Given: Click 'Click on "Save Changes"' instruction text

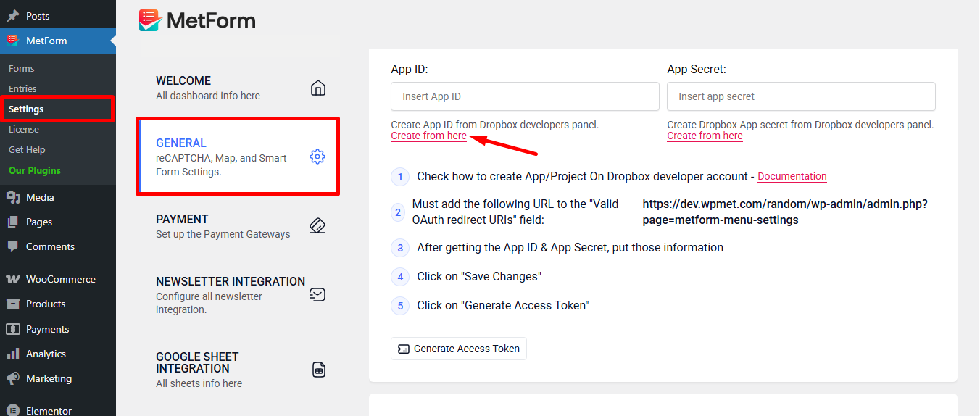Looking at the screenshot, I should click(479, 276).
